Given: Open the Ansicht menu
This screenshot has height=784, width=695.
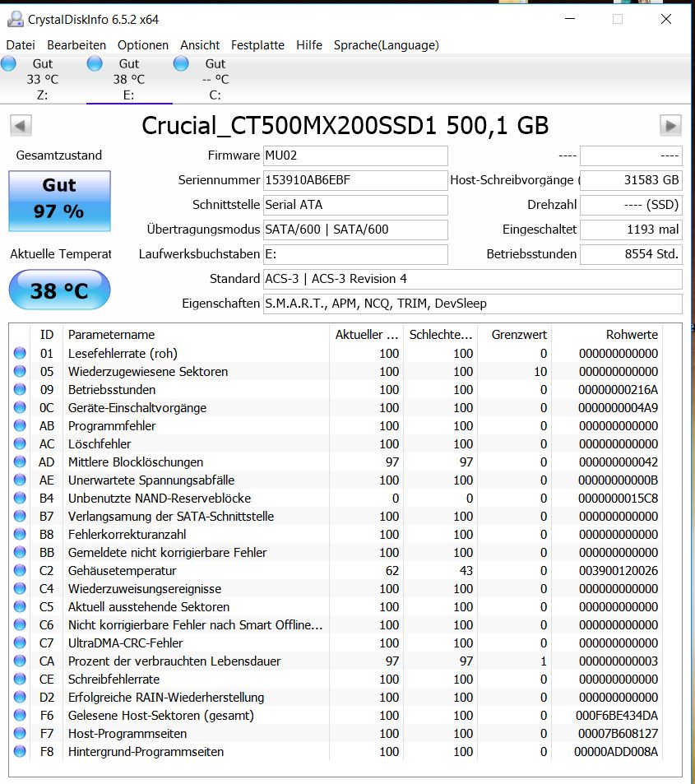Looking at the screenshot, I should [x=200, y=45].
